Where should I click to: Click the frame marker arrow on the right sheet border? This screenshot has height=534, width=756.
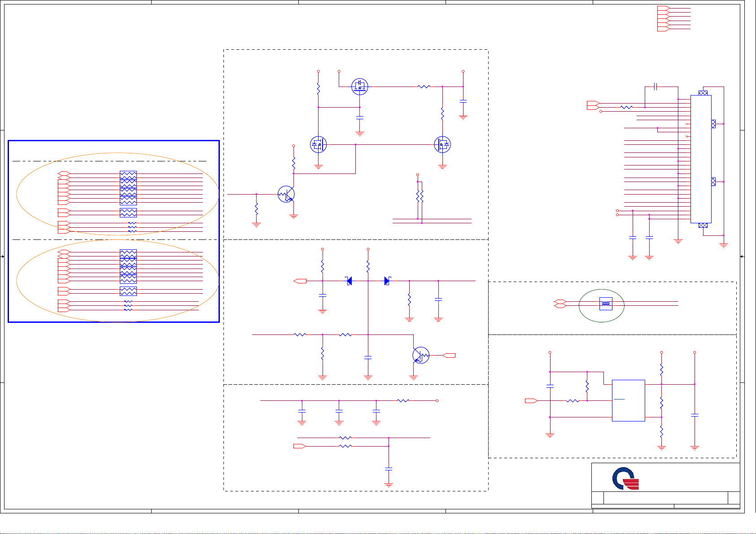pos(742,256)
